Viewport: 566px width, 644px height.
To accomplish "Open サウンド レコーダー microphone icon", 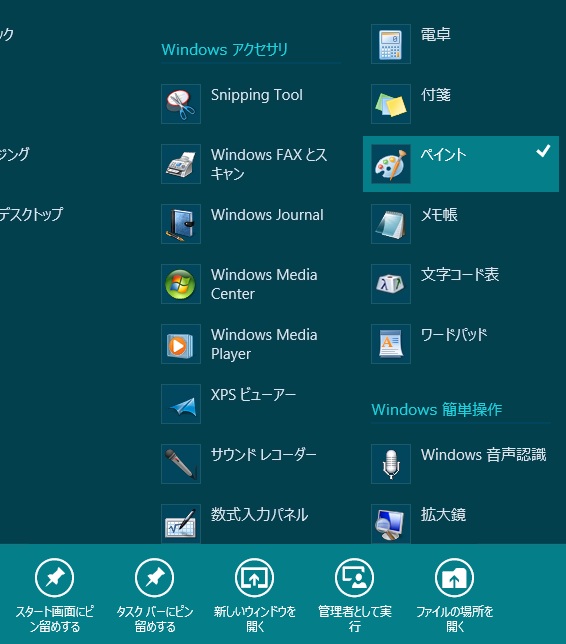I will 181,464.
